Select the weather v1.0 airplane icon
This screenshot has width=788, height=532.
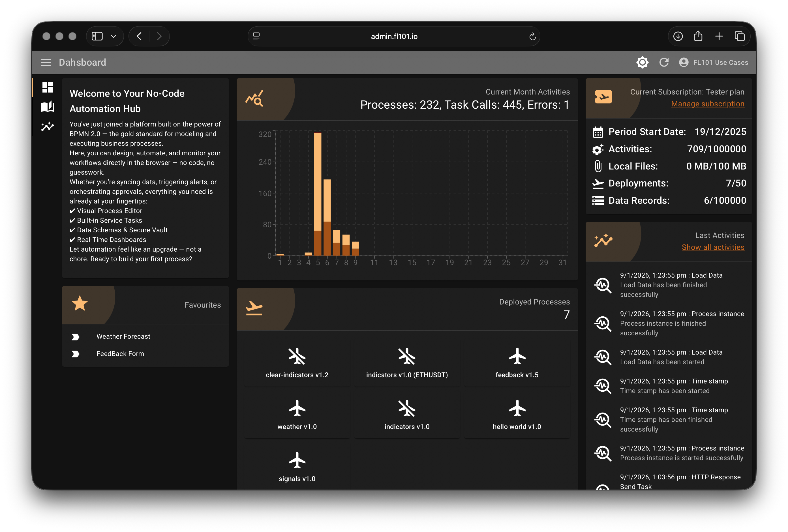pyautogui.click(x=297, y=408)
